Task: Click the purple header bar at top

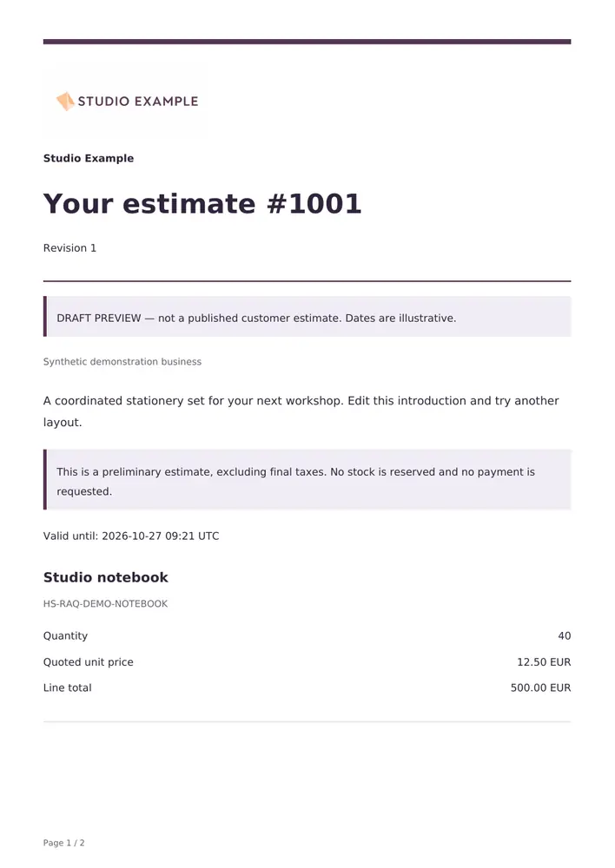Action: click(307, 42)
